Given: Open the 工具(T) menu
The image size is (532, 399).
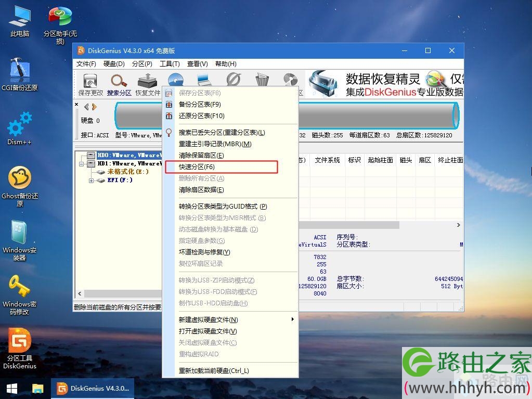Looking at the screenshot, I should 170,64.
